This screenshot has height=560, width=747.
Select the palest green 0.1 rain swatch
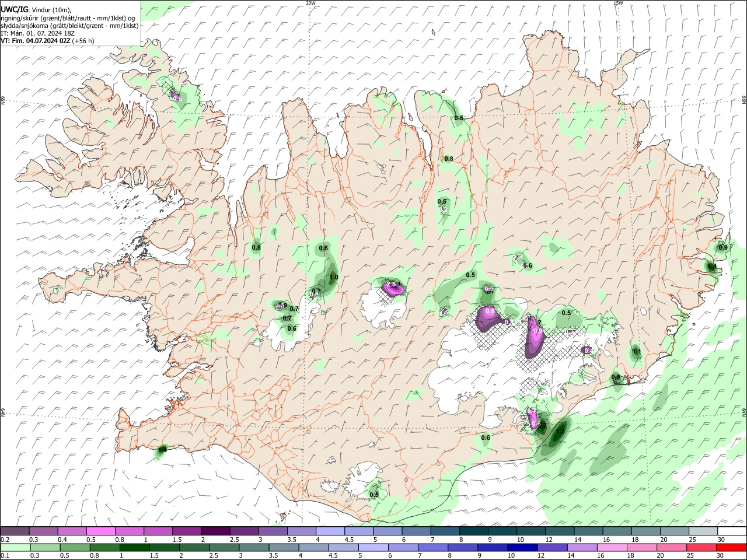pyautogui.click(x=15, y=547)
